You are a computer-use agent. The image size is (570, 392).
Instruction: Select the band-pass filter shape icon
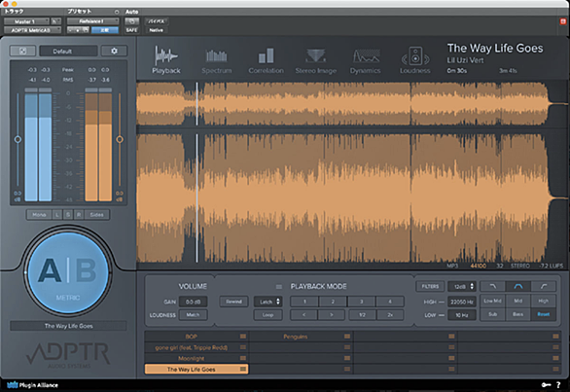(518, 287)
